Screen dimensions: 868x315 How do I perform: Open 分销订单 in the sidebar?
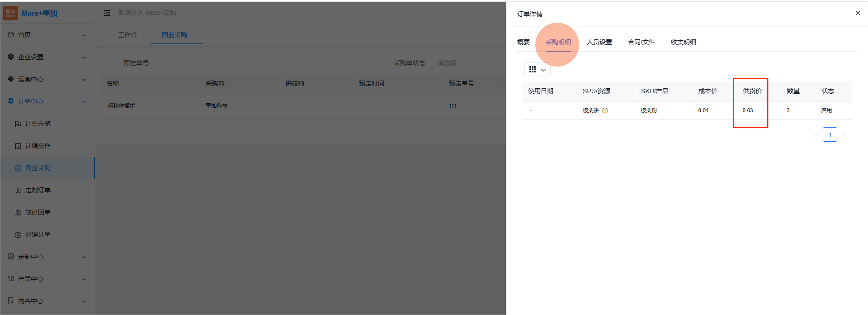click(x=38, y=234)
